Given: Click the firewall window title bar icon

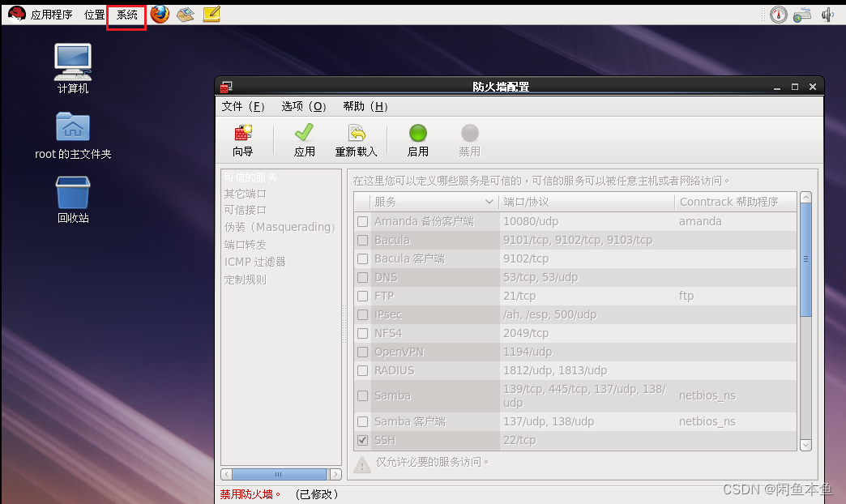Looking at the screenshot, I should click(x=226, y=87).
